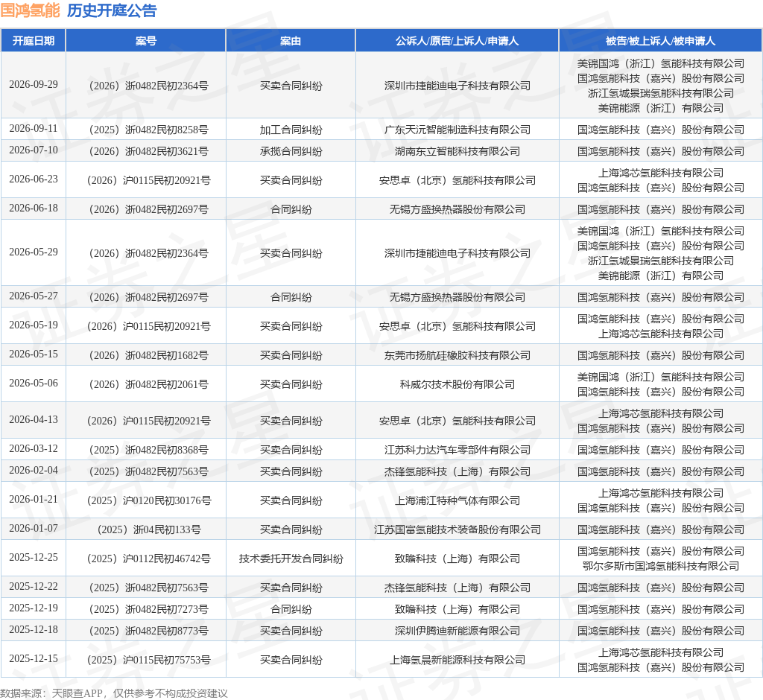The width and height of the screenshot is (763, 700).
Task: Select the 开庭日期 column header
Action: pos(33,41)
